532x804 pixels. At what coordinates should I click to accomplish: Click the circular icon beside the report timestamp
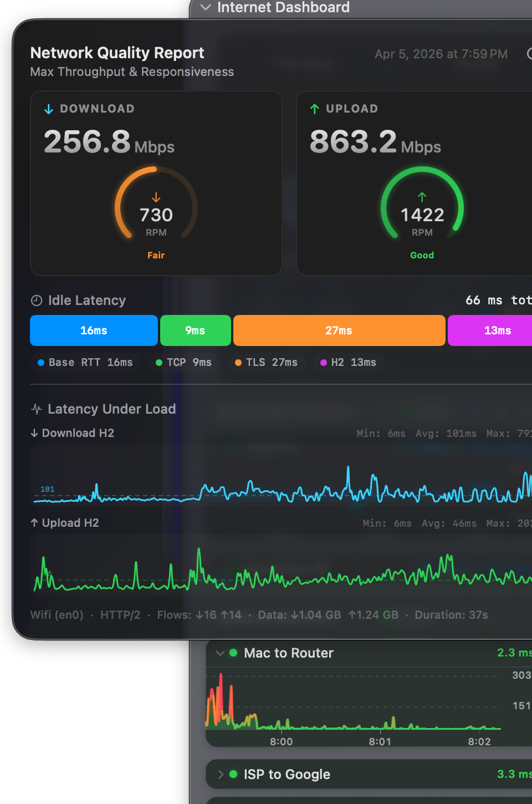click(x=529, y=54)
